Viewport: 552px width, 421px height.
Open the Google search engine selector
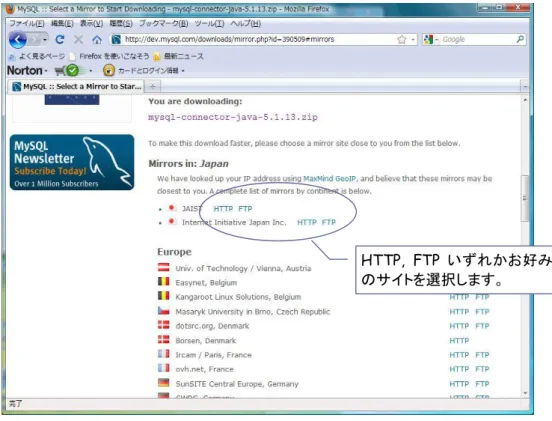[431, 39]
